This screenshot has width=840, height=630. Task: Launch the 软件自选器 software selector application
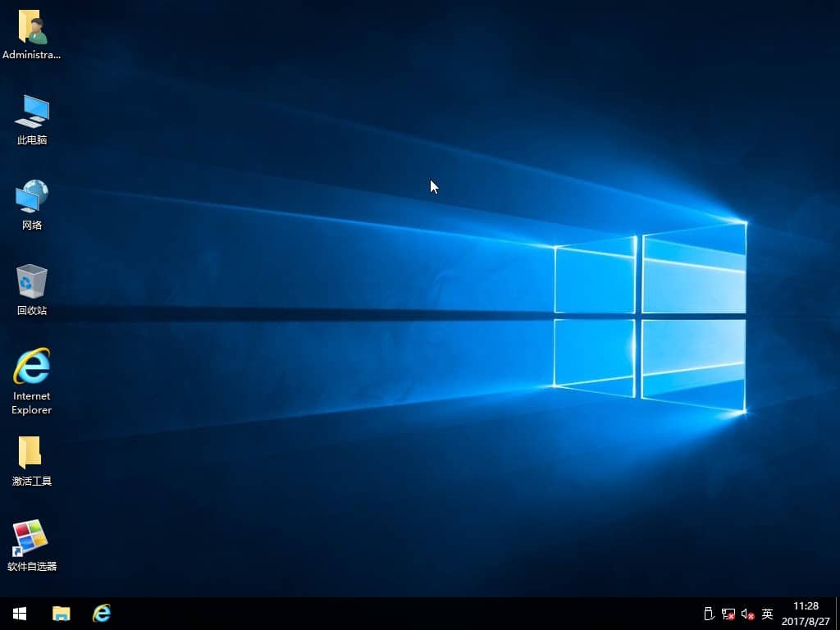point(31,541)
